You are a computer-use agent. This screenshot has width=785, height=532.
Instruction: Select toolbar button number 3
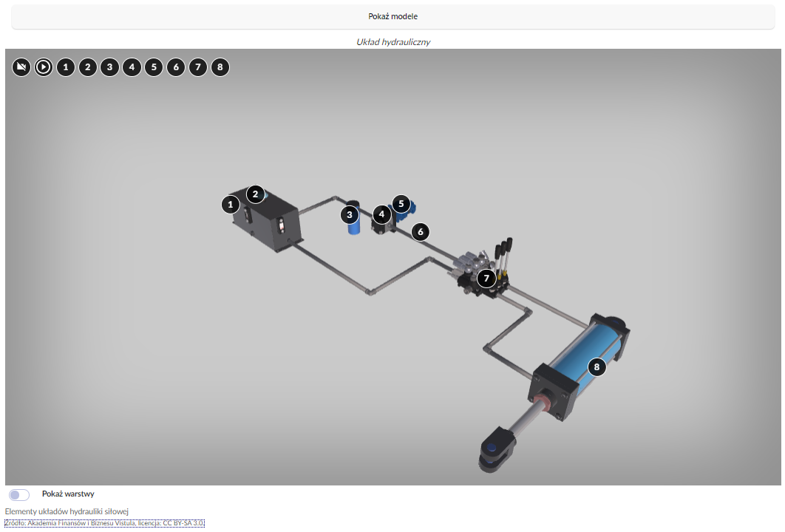[x=109, y=67]
